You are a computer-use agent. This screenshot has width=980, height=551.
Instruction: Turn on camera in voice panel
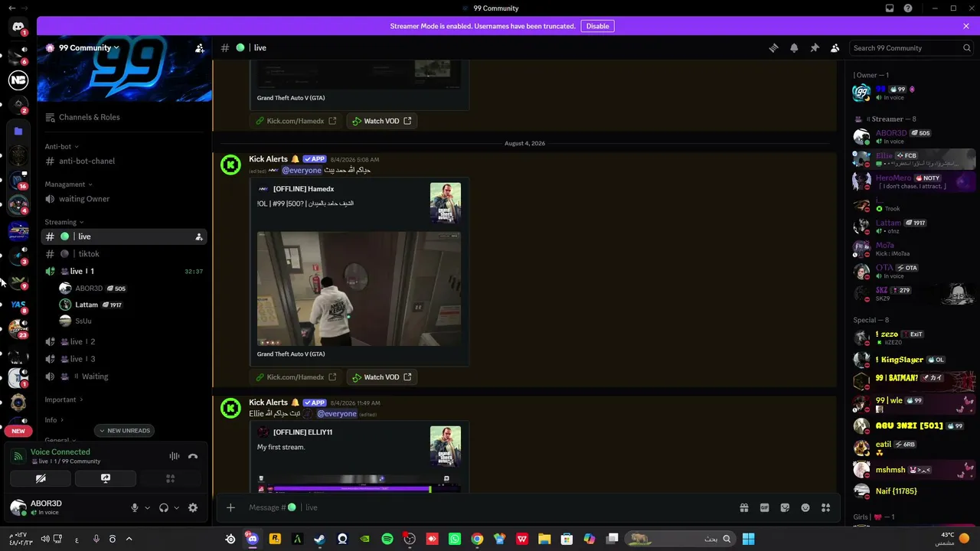[x=41, y=478]
